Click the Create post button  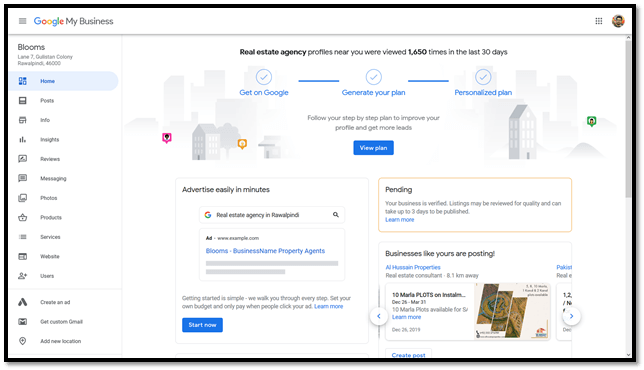(408, 354)
